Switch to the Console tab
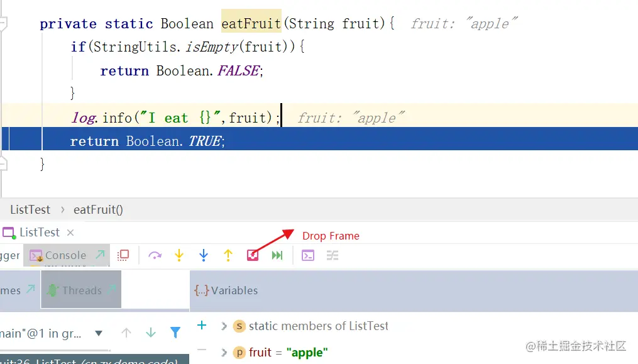The image size is (638, 364). click(x=65, y=255)
